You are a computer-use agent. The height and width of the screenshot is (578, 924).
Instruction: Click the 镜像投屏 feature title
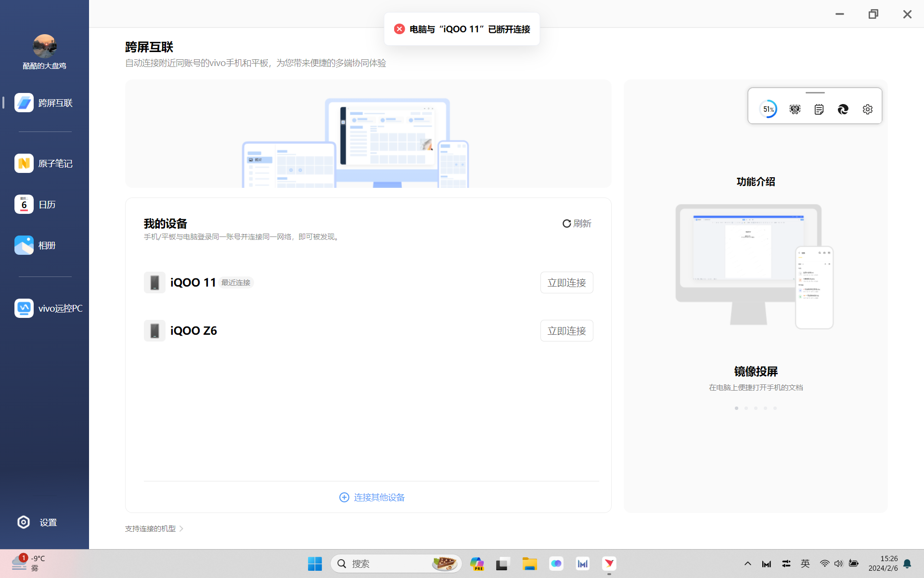click(756, 371)
